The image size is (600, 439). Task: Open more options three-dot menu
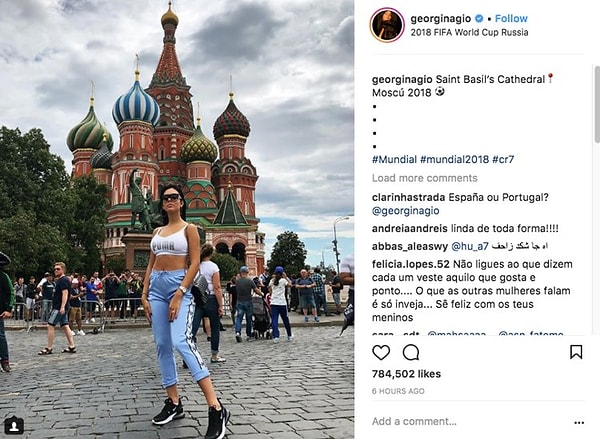(x=579, y=423)
